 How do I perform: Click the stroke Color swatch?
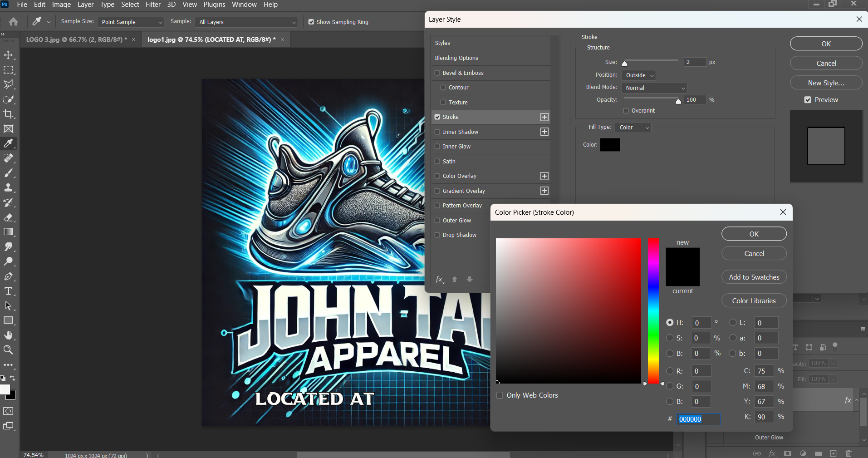click(x=610, y=145)
